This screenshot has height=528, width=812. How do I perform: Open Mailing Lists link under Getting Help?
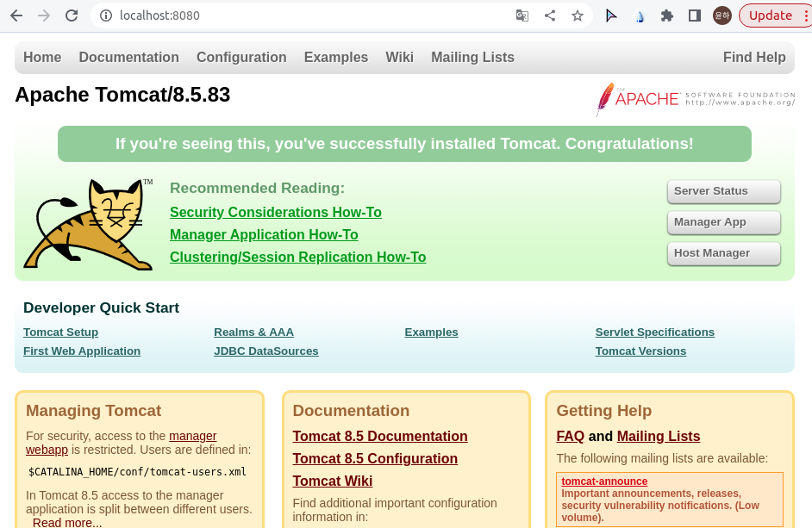click(659, 437)
